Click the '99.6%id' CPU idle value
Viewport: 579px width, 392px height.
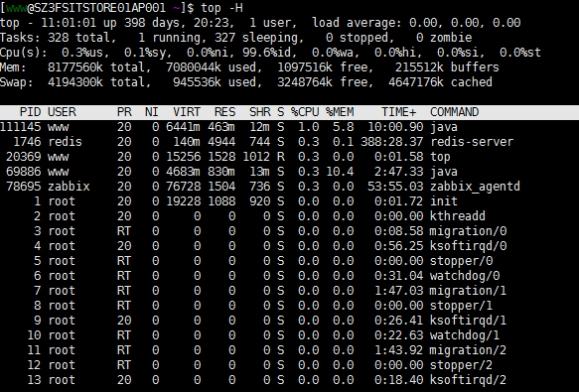266,53
